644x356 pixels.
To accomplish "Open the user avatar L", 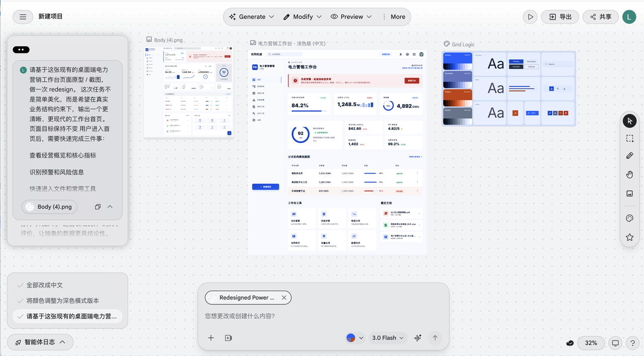I will (629, 17).
